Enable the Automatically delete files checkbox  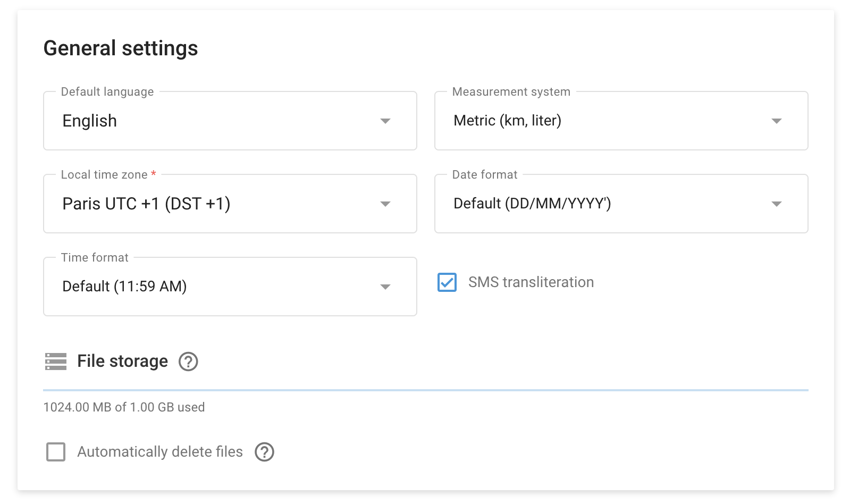click(x=56, y=452)
